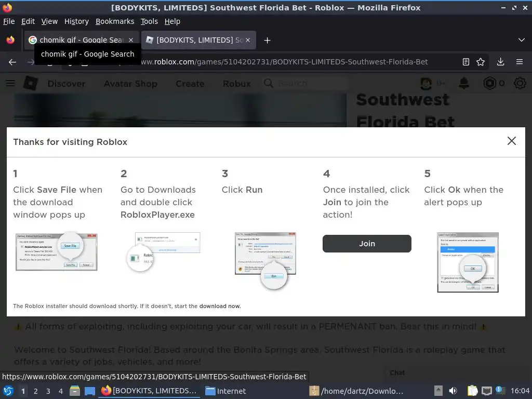Screen dimensions: 532x399
Task: Open the Discover link in Roblox nav
Action: click(x=66, y=84)
